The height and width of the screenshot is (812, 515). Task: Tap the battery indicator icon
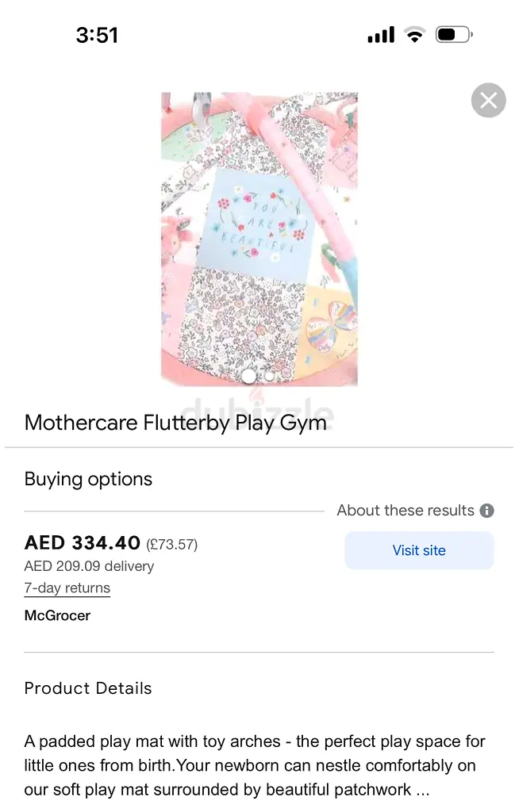click(x=452, y=35)
